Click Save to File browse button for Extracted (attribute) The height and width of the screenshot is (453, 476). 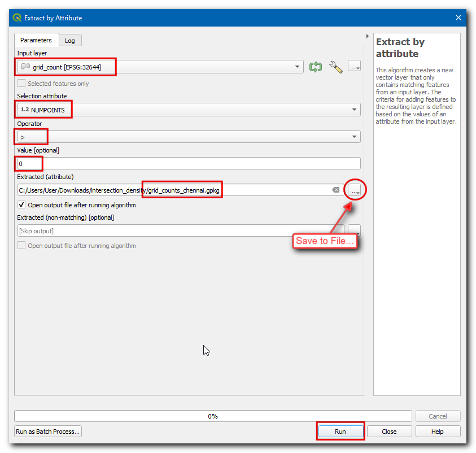click(x=354, y=190)
